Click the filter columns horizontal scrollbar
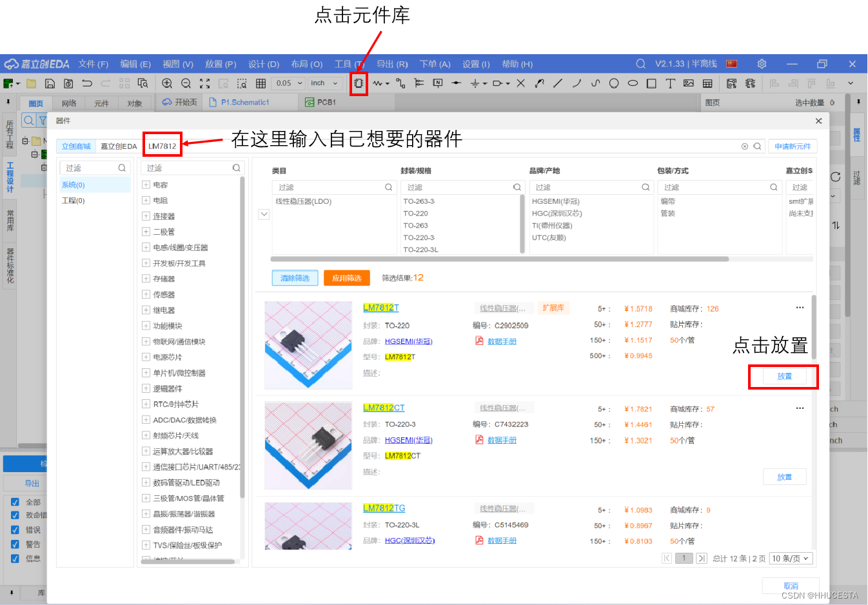868x605 pixels. [500, 259]
